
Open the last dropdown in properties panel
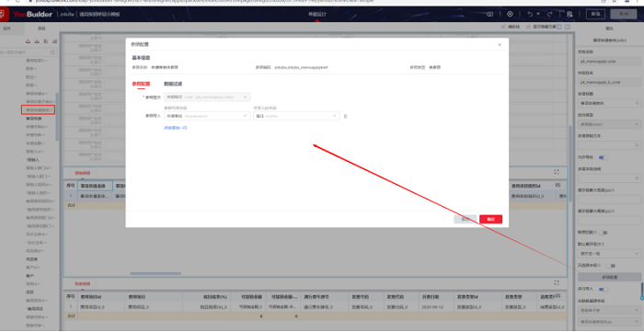pyautogui.click(x=609, y=321)
